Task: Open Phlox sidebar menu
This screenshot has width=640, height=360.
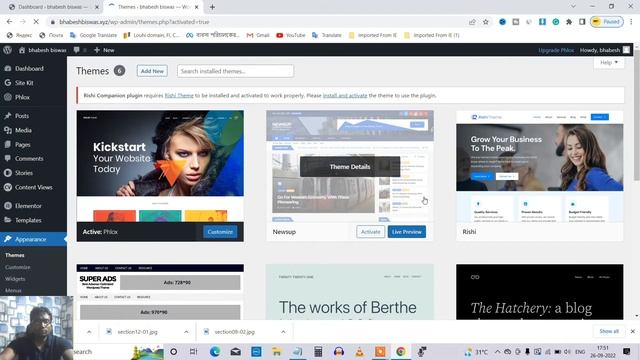Action: (x=22, y=97)
